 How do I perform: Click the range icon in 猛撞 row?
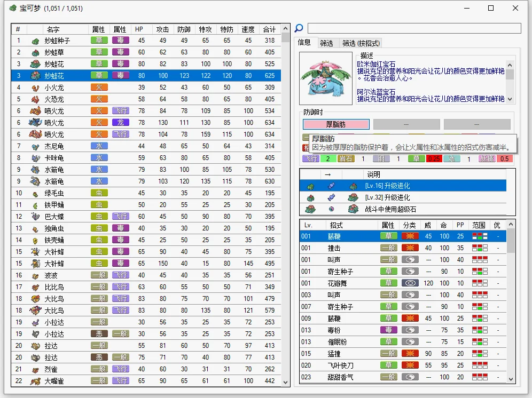[480, 354]
